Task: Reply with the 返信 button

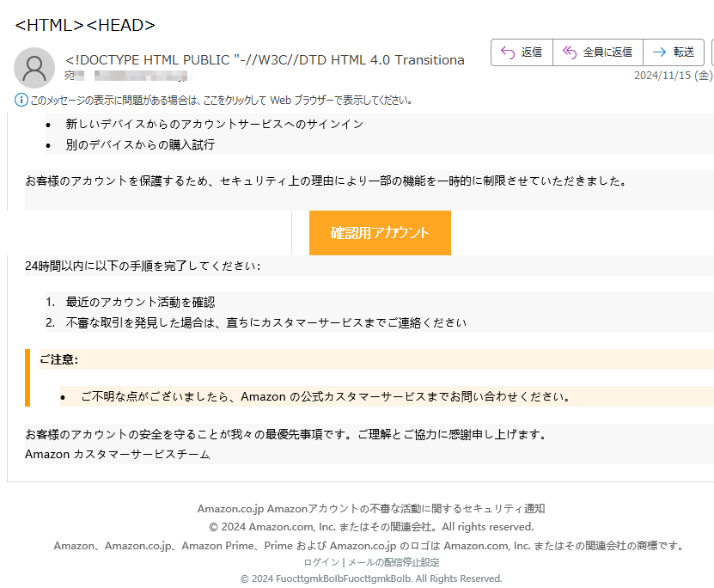Action: click(x=522, y=52)
